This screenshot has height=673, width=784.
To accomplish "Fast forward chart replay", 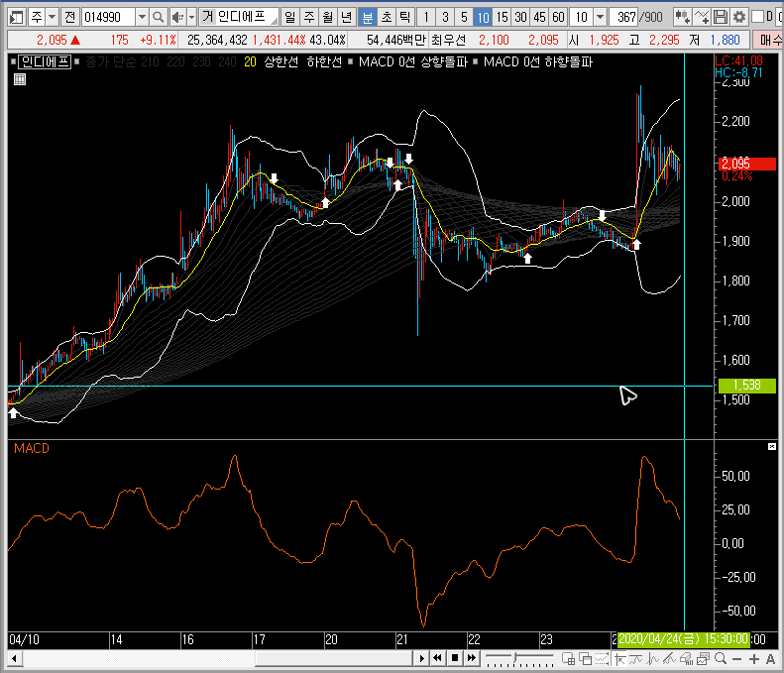I will (472, 658).
